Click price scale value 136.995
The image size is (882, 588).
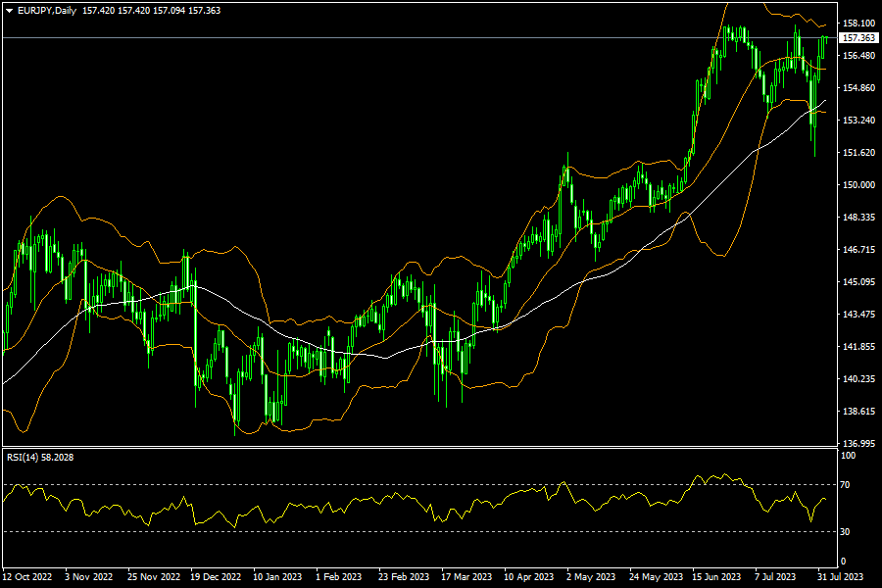tap(858, 443)
